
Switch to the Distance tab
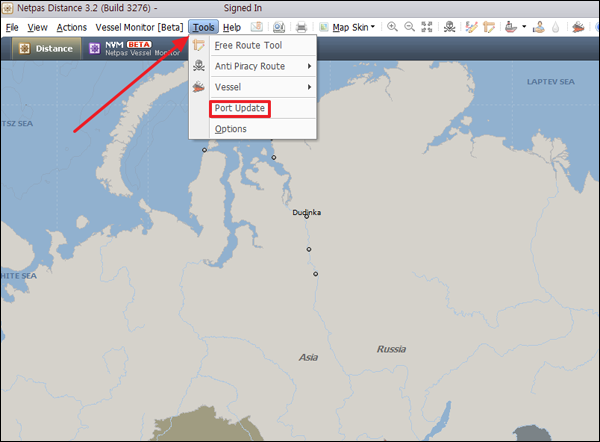[46, 49]
